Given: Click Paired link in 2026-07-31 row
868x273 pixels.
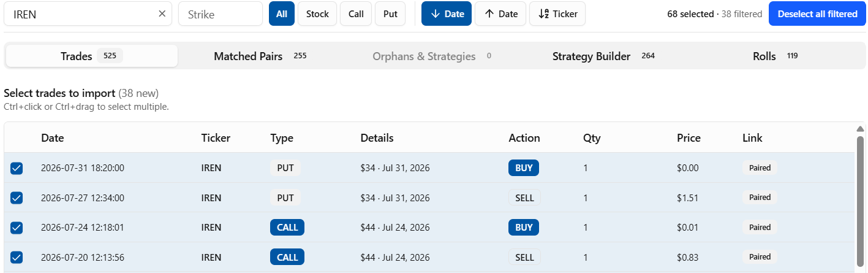Looking at the screenshot, I should coord(760,167).
